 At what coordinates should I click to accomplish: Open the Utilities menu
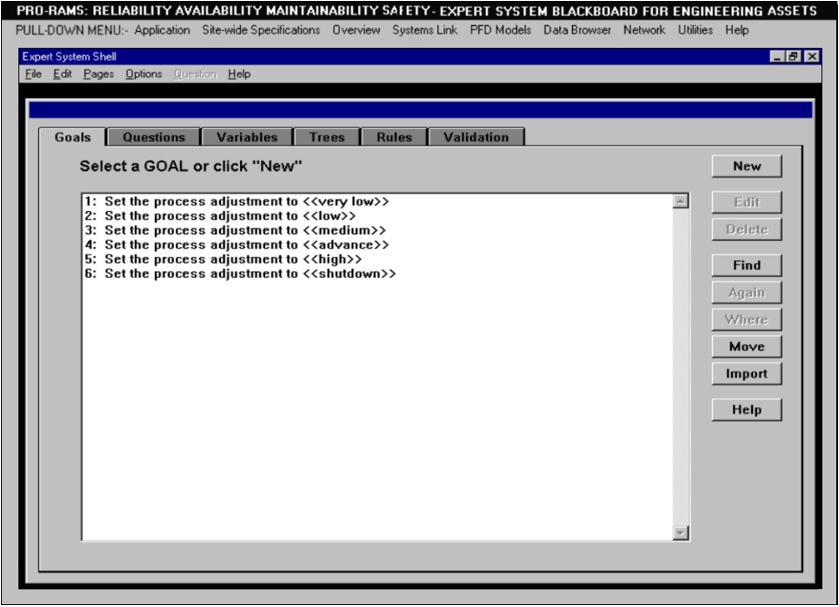[695, 30]
